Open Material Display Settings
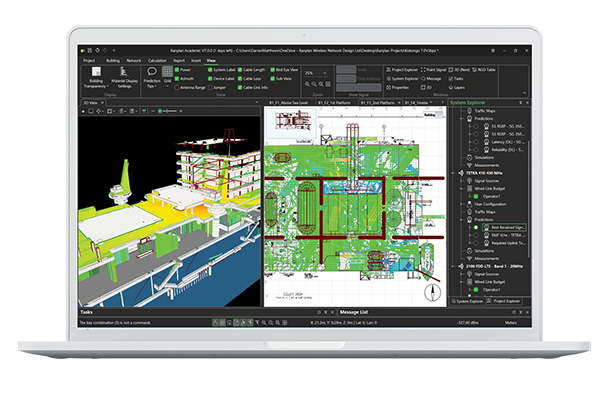This screenshot has width=604, height=394. pyautogui.click(x=124, y=77)
